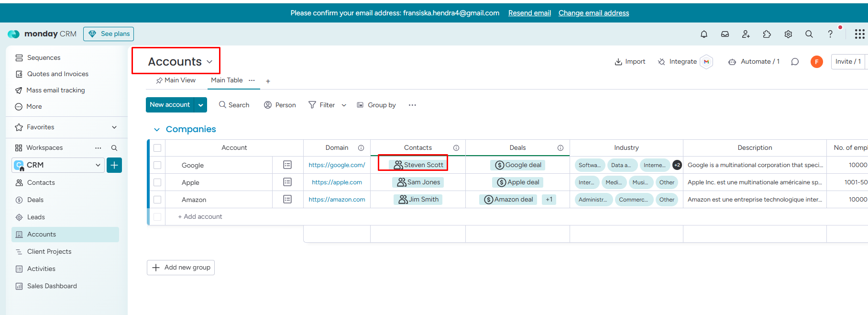Click the Softwa... industry tag on Google

[x=590, y=165]
